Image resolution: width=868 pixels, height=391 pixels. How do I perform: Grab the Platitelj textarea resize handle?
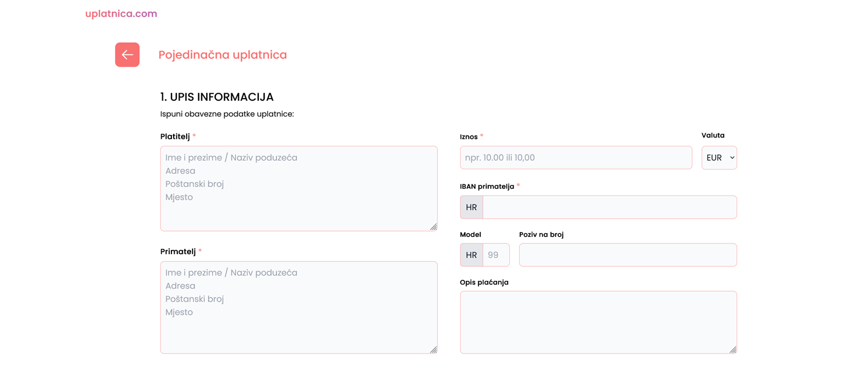(x=433, y=227)
